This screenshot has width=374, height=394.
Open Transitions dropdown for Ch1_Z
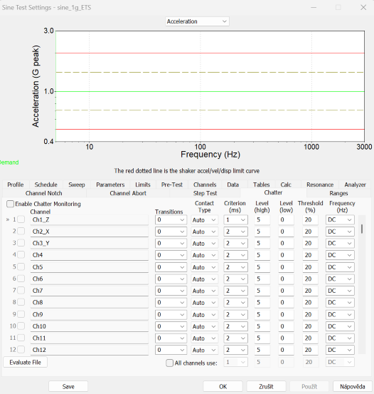point(171,220)
